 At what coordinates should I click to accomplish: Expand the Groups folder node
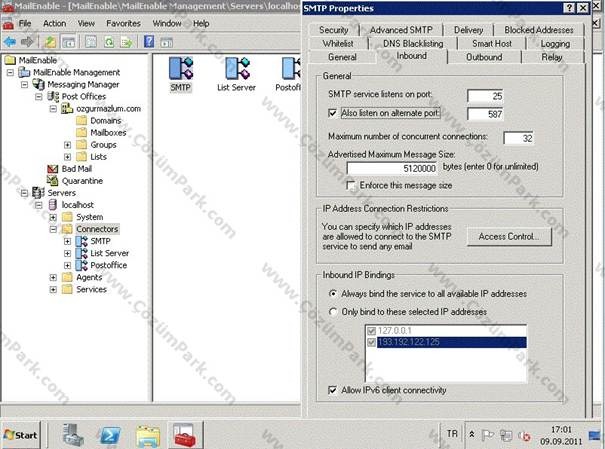[67, 145]
